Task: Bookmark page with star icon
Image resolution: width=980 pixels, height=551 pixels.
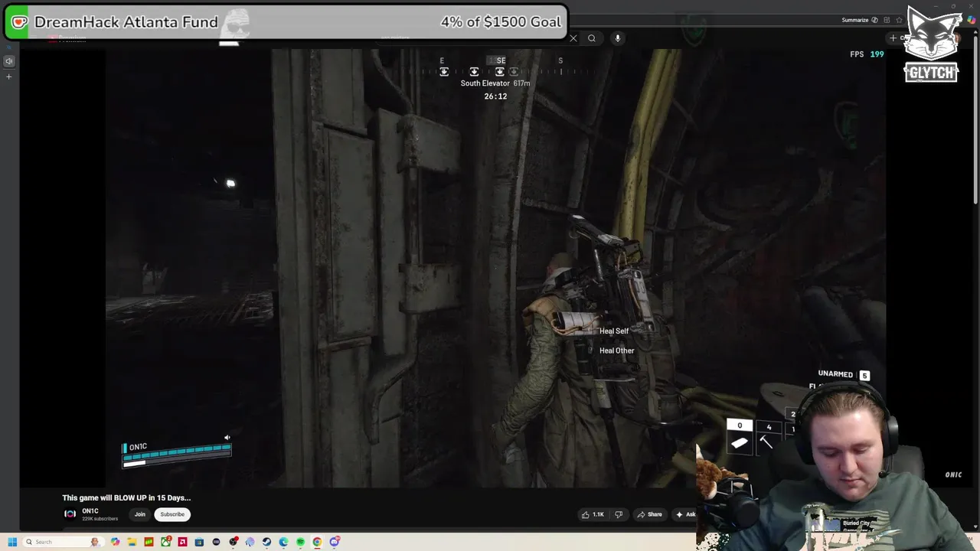Action: 899,20
